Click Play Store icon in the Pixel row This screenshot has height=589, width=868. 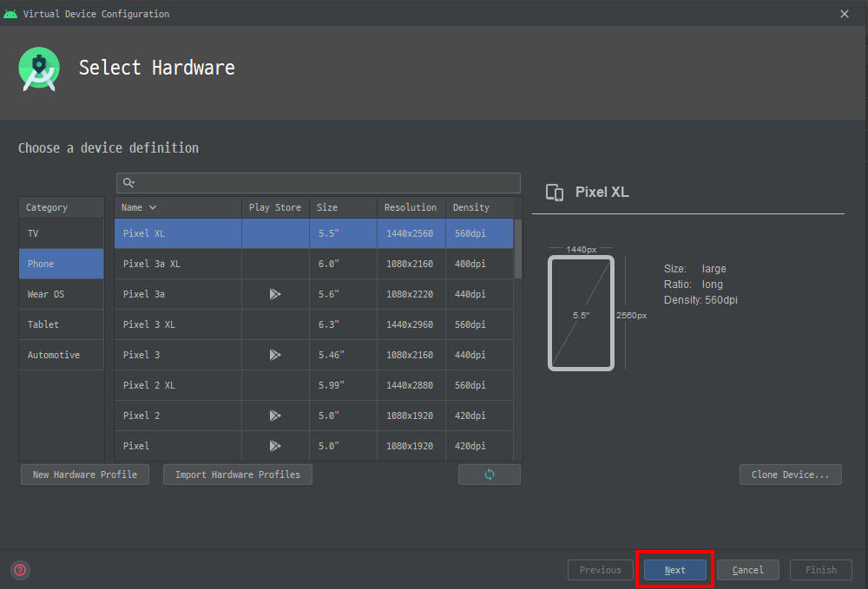tap(275, 446)
